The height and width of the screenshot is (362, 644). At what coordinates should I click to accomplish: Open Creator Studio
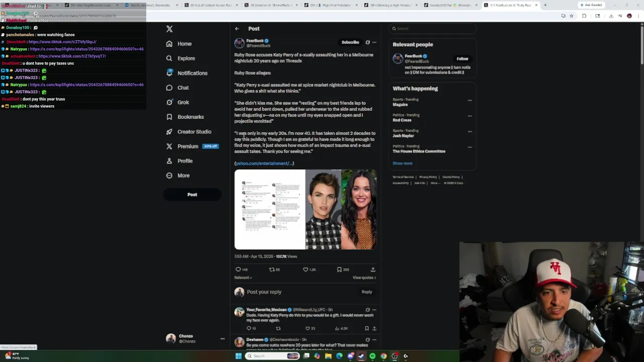189,132
